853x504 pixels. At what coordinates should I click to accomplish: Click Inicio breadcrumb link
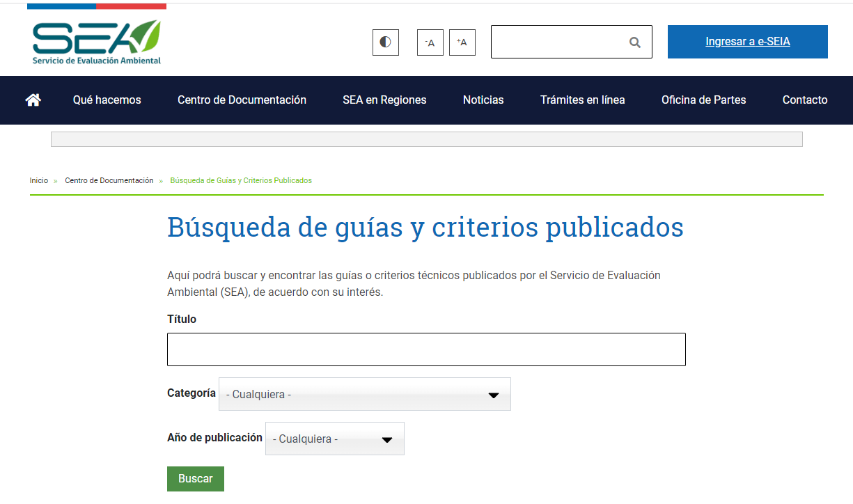click(39, 180)
